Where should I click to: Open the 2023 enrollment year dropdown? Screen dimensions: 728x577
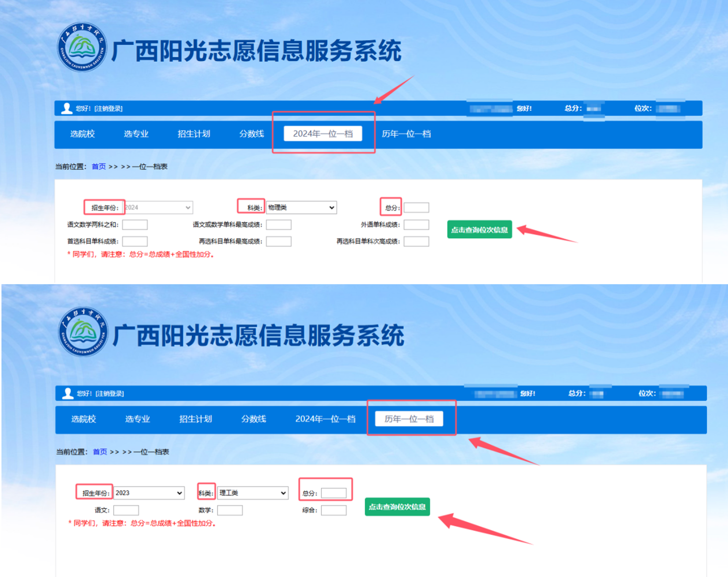pyautogui.click(x=149, y=493)
